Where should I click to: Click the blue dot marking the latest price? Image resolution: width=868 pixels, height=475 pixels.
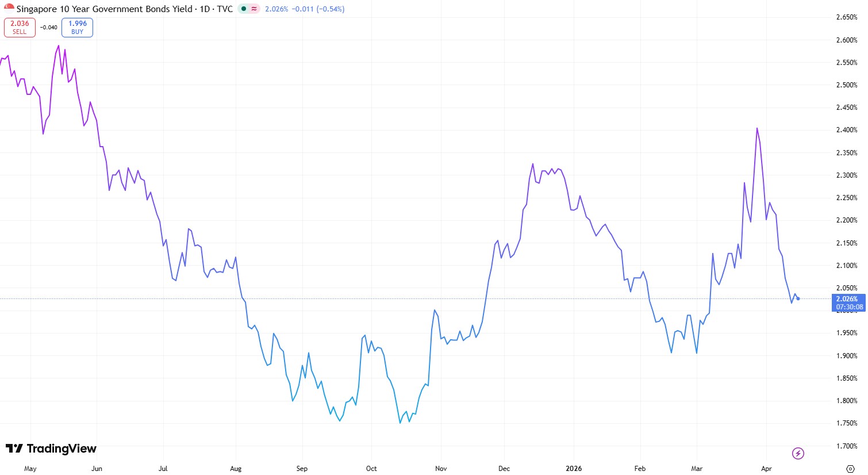(x=798, y=298)
